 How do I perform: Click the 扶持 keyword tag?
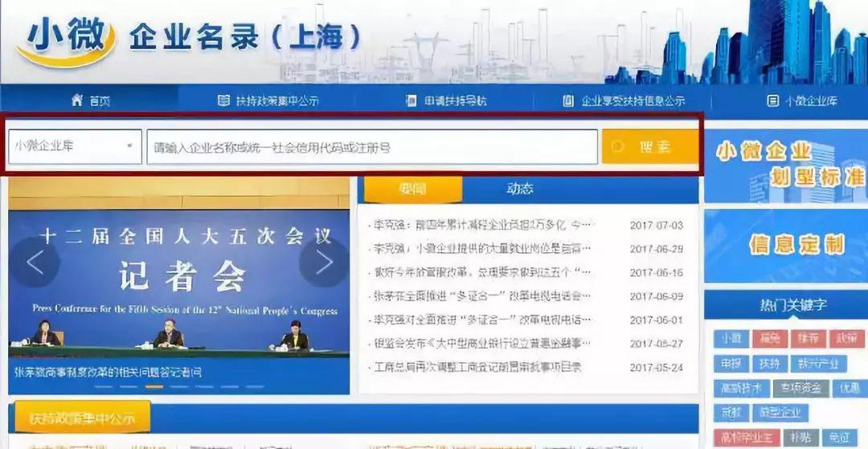coord(769,363)
